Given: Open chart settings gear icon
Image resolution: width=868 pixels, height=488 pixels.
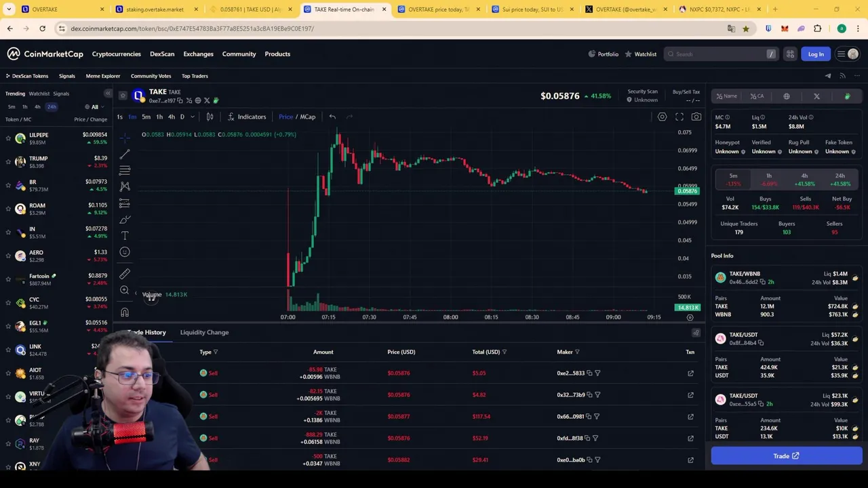Looking at the screenshot, I should pos(662,117).
